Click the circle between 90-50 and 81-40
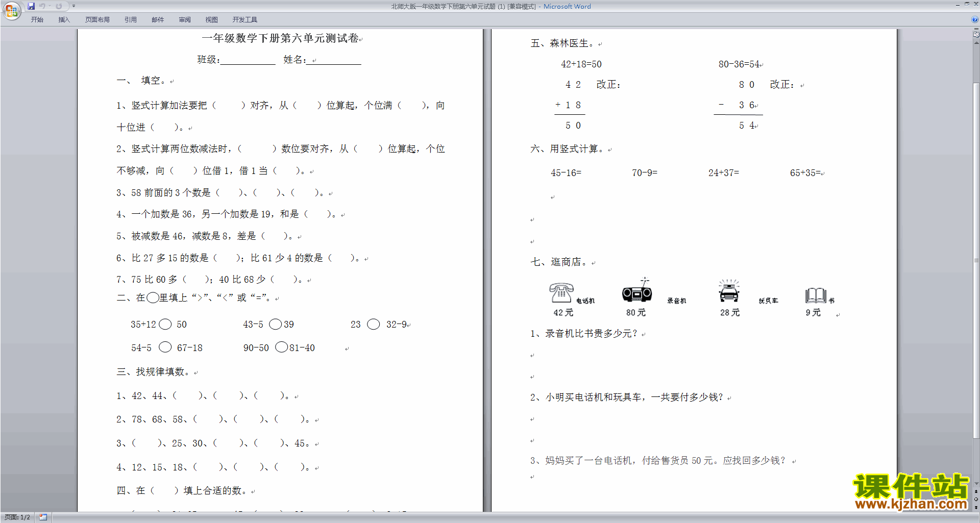Image resolution: width=980 pixels, height=523 pixels. tap(282, 347)
